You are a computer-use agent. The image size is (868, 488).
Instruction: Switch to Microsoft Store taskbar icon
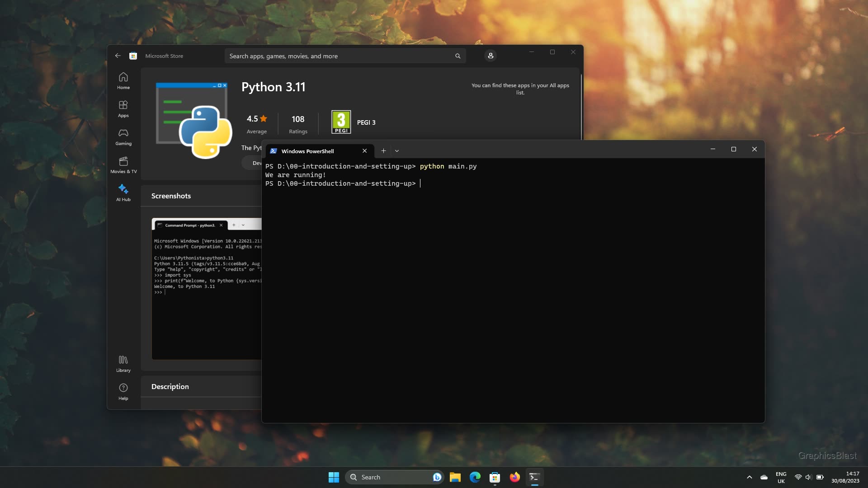point(495,477)
